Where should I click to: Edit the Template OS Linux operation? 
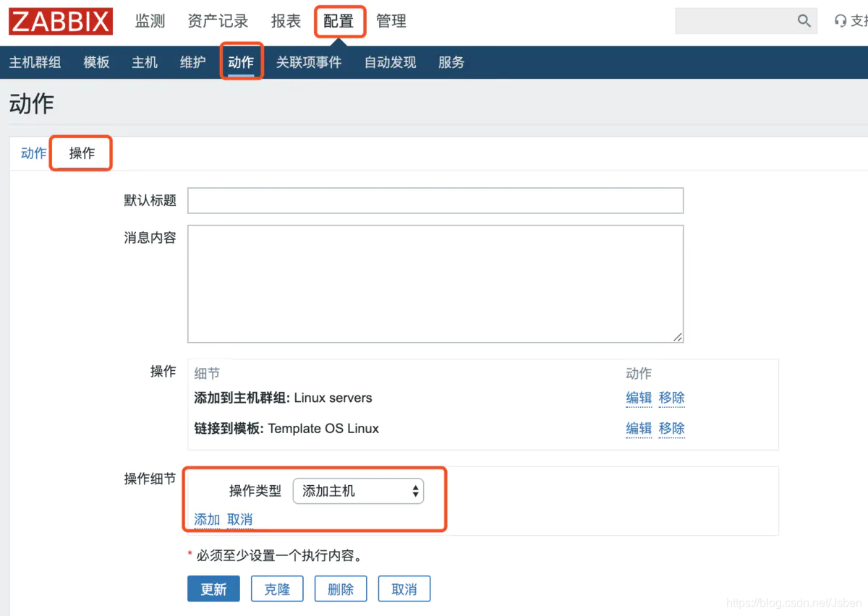[x=639, y=428]
